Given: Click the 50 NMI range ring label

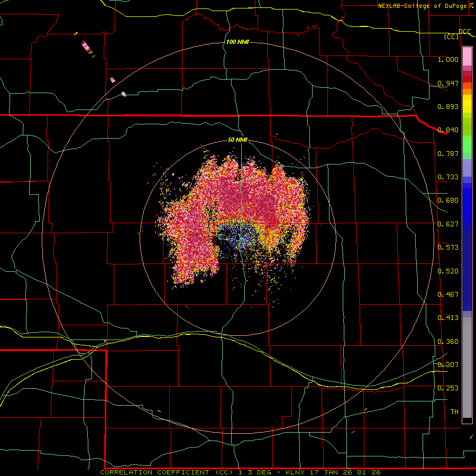Looking at the screenshot, I should [x=237, y=140].
